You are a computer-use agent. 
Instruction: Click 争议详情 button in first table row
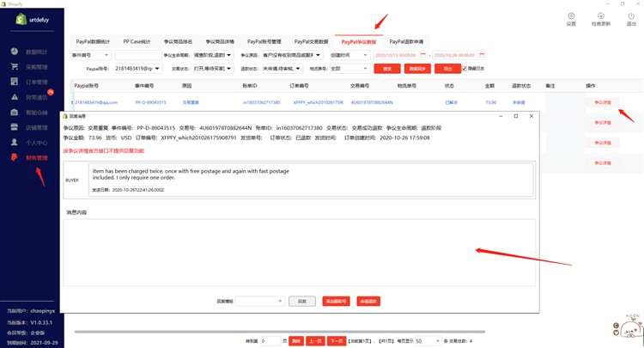click(x=603, y=102)
